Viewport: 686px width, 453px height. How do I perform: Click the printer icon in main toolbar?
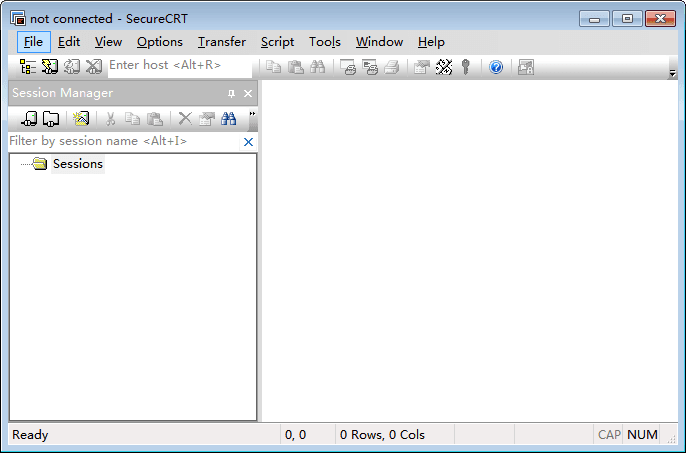pyautogui.click(x=348, y=67)
